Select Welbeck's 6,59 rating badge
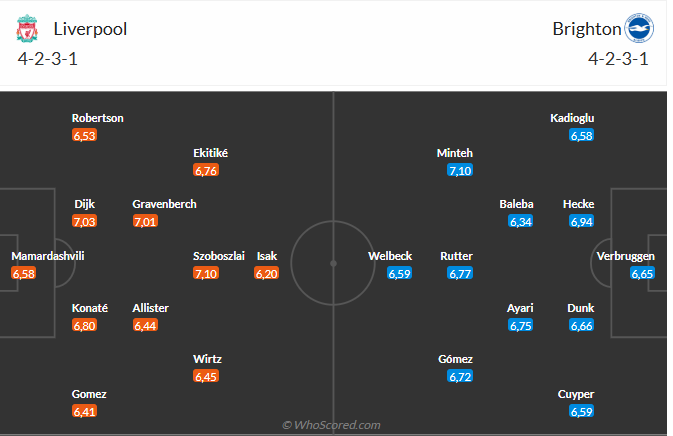 pos(400,273)
